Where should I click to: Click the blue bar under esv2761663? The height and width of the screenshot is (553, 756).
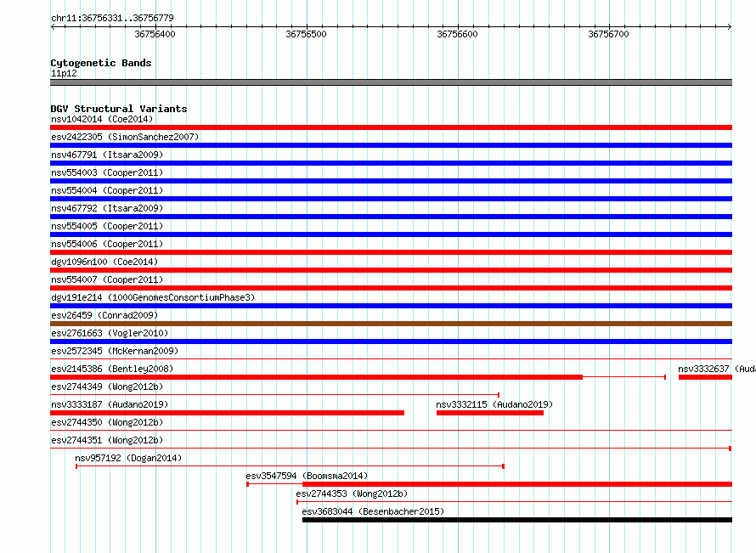(391, 341)
